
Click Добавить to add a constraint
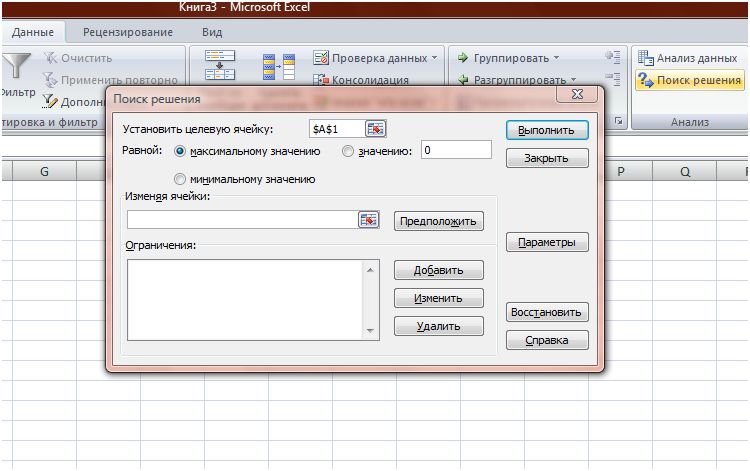pos(439,270)
